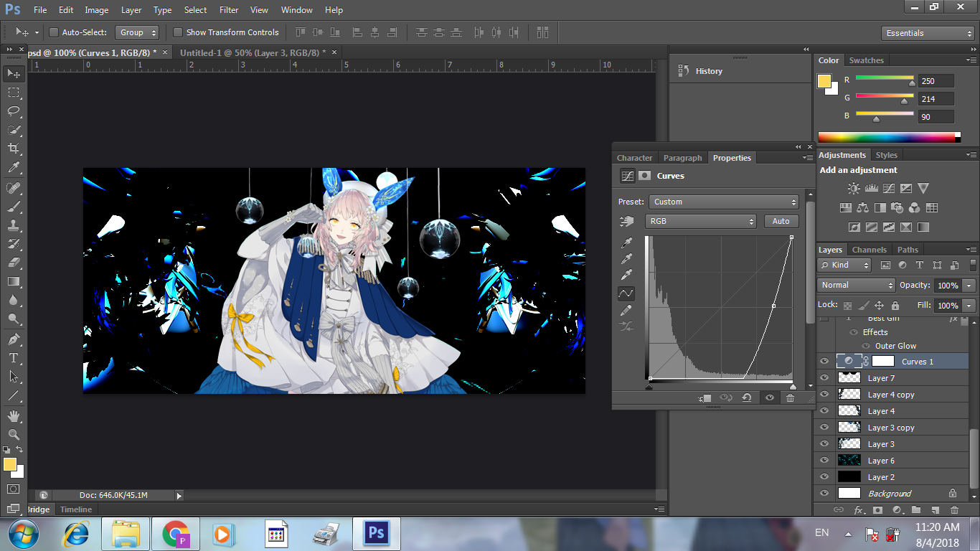Screen dimensions: 980x551
Task: Select the Layer 2 thumbnail
Action: (849, 477)
